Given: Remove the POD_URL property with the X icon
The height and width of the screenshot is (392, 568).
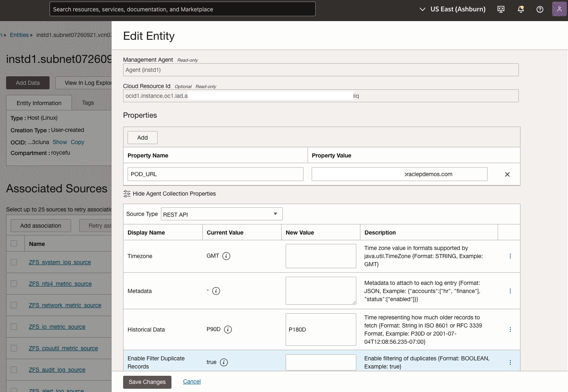Looking at the screenshot, I should pos(507,174).
